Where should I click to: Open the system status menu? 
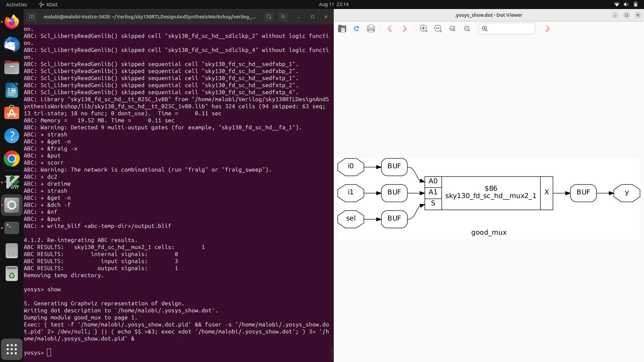click(626, 4)
